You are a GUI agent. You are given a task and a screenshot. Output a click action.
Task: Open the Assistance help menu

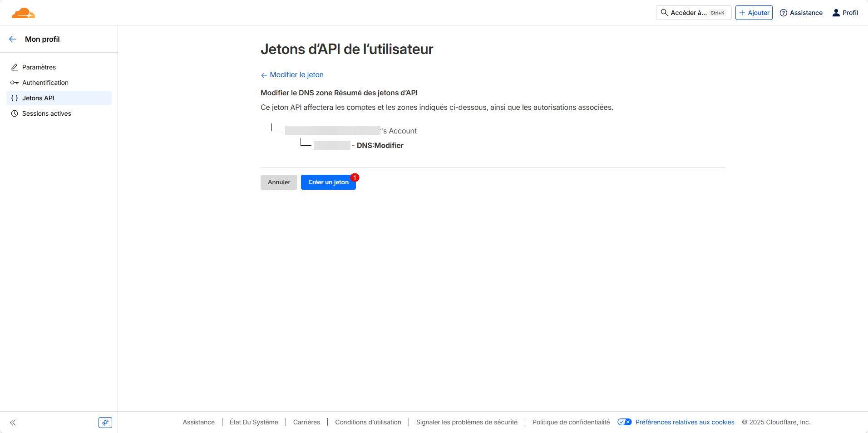801,13
